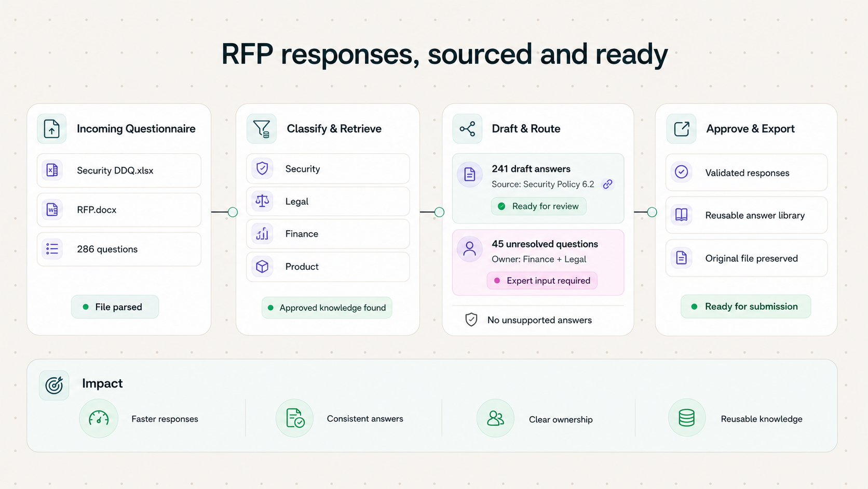Click the speedometer icon for Faster responses
The image size is (868, 489).
99,418
